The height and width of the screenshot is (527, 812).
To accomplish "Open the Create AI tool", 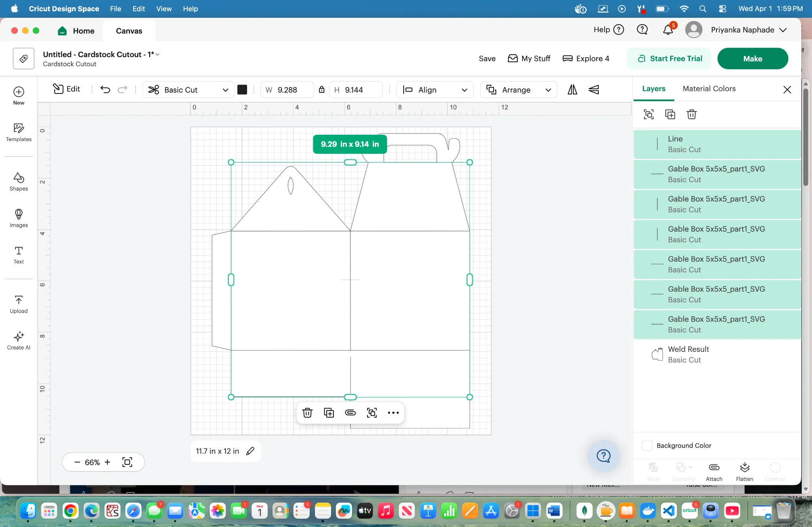I will [x=19, y=341].
